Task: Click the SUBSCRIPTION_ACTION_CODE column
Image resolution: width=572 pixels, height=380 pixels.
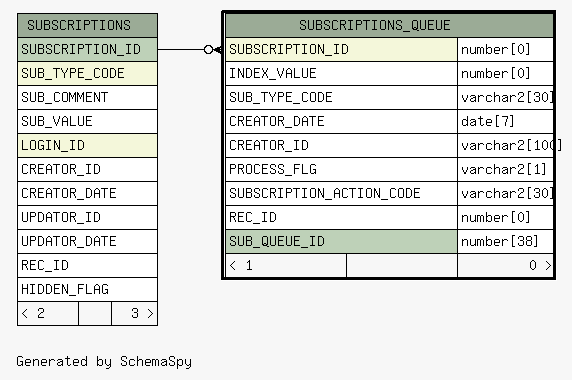Action: tap(341, 193)
